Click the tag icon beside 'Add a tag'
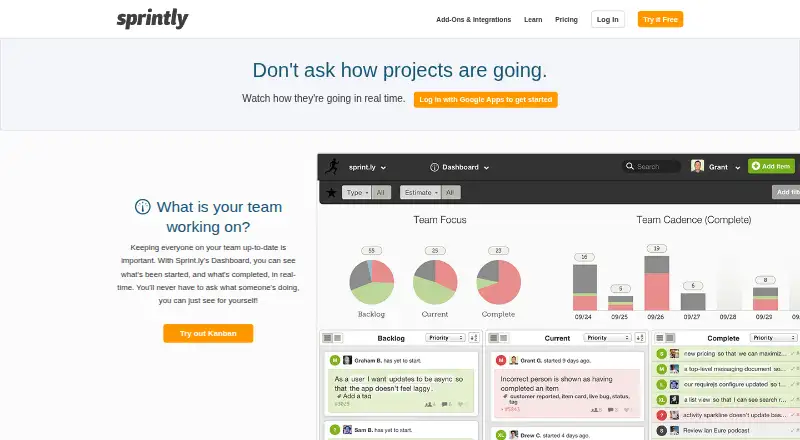This screenshot has width=800, height=440. [339, 396]
